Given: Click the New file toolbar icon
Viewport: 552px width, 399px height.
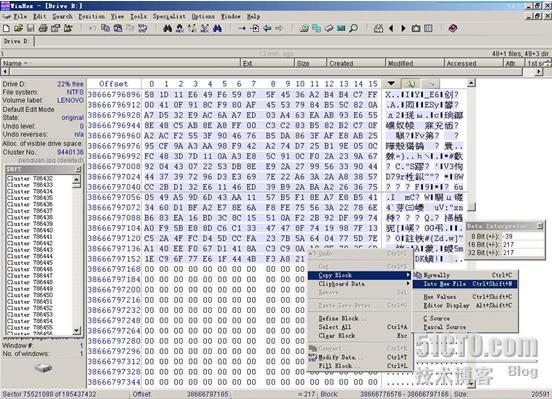Looking at the screenshot, I should click(x=6, y=29).
